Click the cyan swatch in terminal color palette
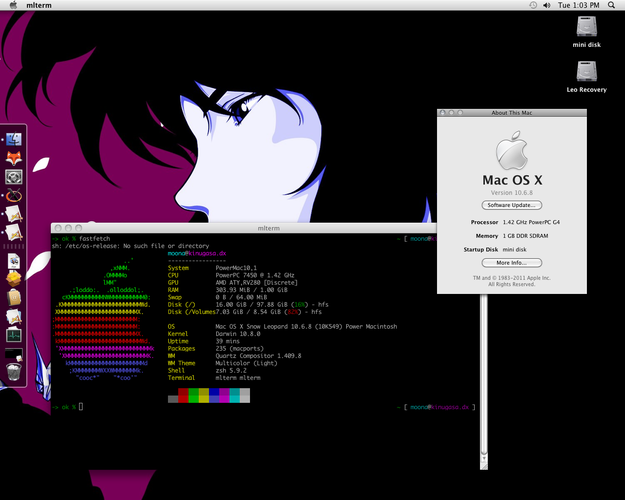This screenshot has height=500, width=625. [x=234, y=395]
